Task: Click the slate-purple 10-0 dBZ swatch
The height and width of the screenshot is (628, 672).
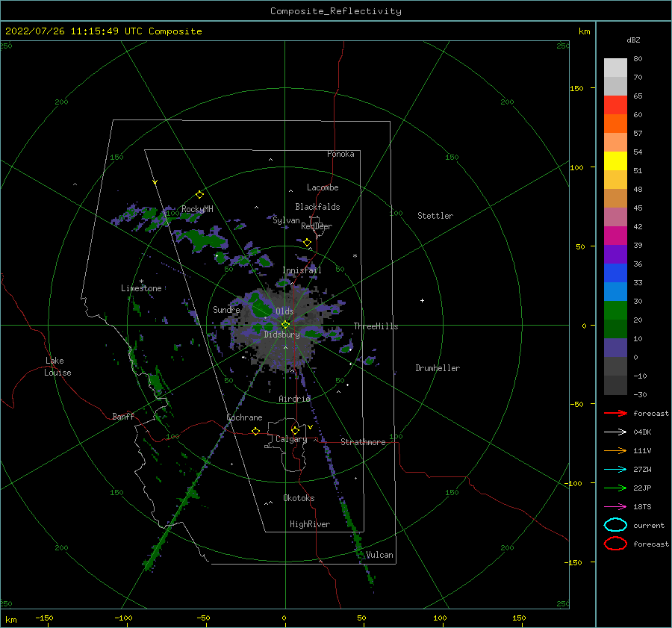Action: point(615,348)
